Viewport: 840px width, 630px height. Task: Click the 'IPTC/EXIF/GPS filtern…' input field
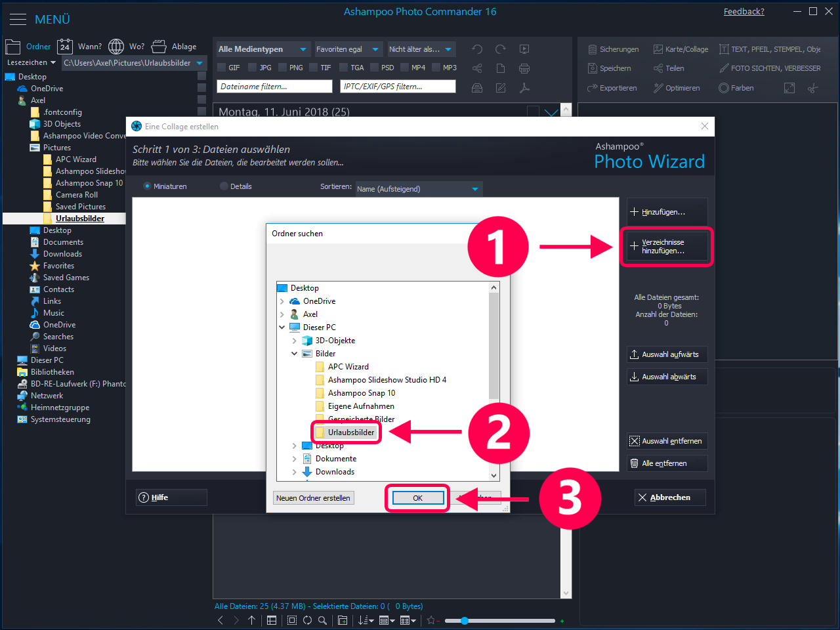point(398,87)
